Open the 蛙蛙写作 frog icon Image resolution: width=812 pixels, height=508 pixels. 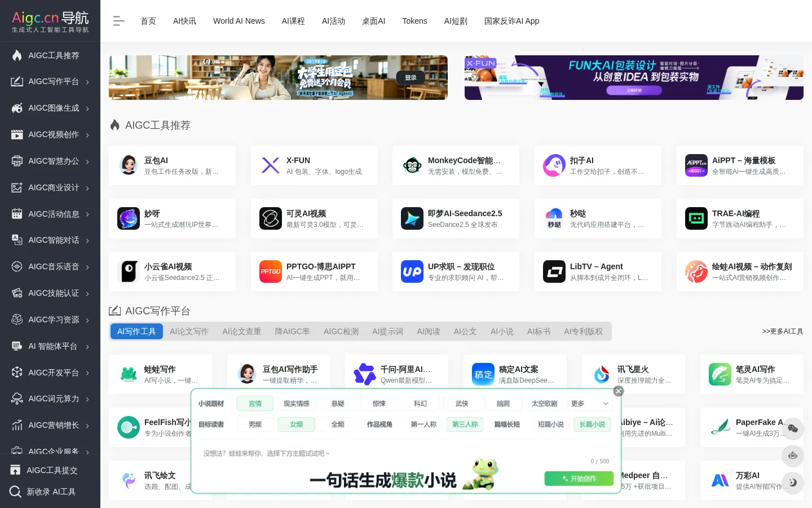(x=129, y=374)
